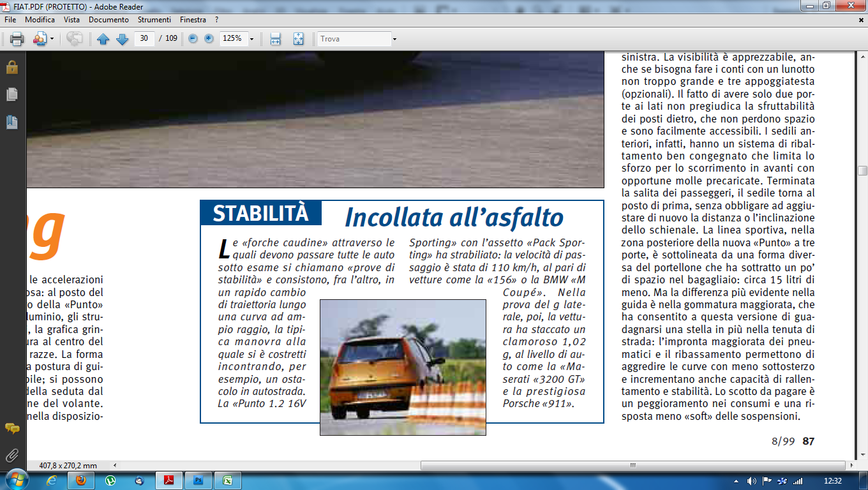Open the attachments paperclip panel
The width and height of the screenshot is (868, 490).
click(12, 455)
